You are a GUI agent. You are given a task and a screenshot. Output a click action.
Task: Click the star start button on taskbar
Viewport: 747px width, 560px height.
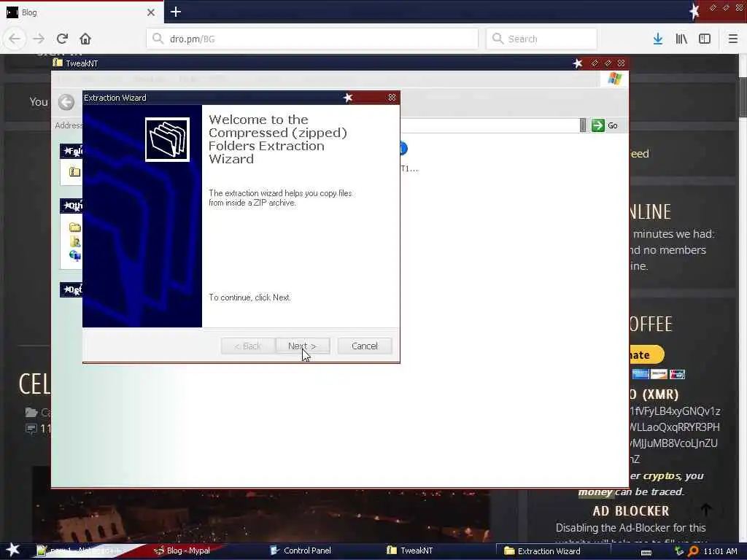(x=13, y=550)
